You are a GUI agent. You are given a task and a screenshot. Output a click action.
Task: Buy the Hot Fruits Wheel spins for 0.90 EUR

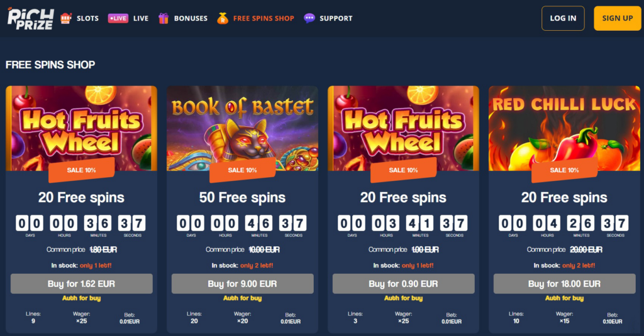403,283
